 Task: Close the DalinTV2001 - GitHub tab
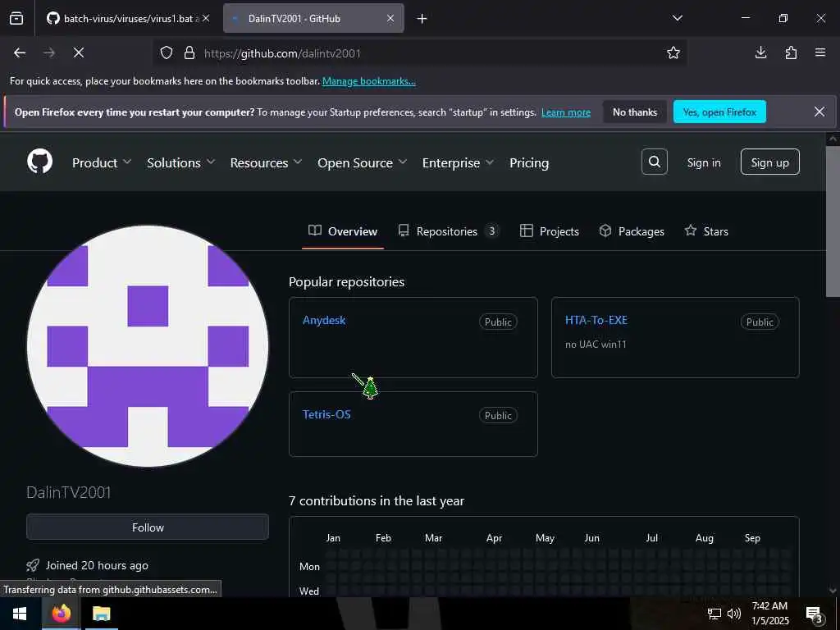click(390, 18)
